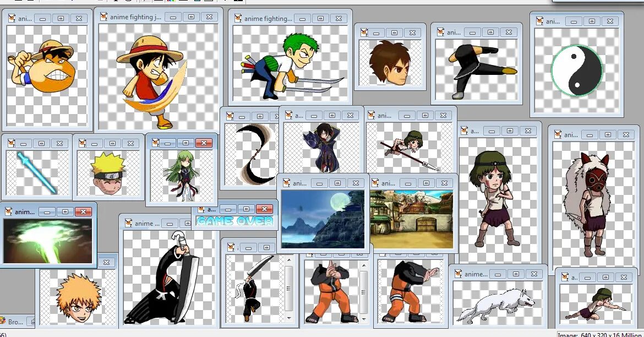Screen dimensions: 644x337
Task: Open system menu icon of Zoro window
Action: (x=238, y=19)
